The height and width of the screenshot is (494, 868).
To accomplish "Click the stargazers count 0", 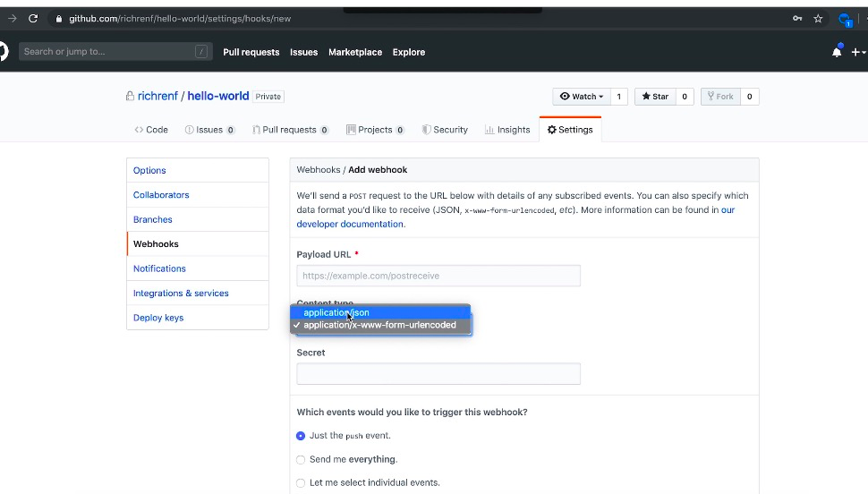I will click(x=685, y=97).
